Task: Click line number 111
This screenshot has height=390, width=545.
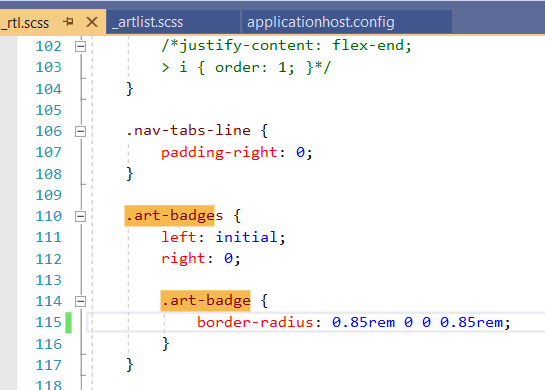Action: tap(49, 238)
